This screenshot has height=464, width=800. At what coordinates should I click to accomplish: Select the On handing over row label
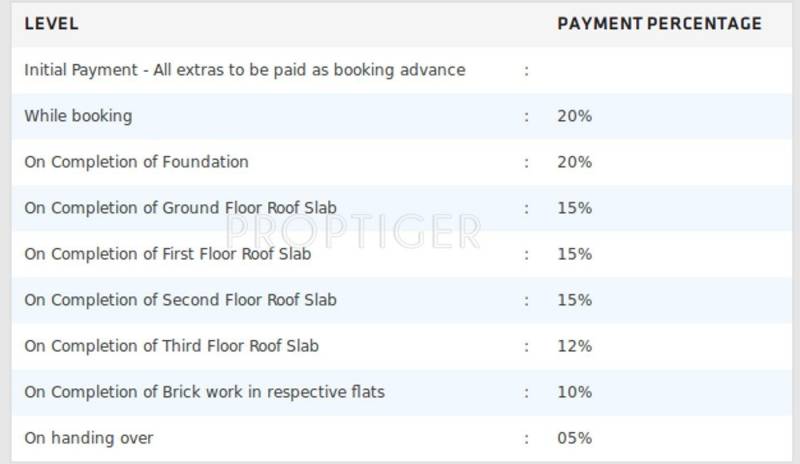(x=89, y=438)
